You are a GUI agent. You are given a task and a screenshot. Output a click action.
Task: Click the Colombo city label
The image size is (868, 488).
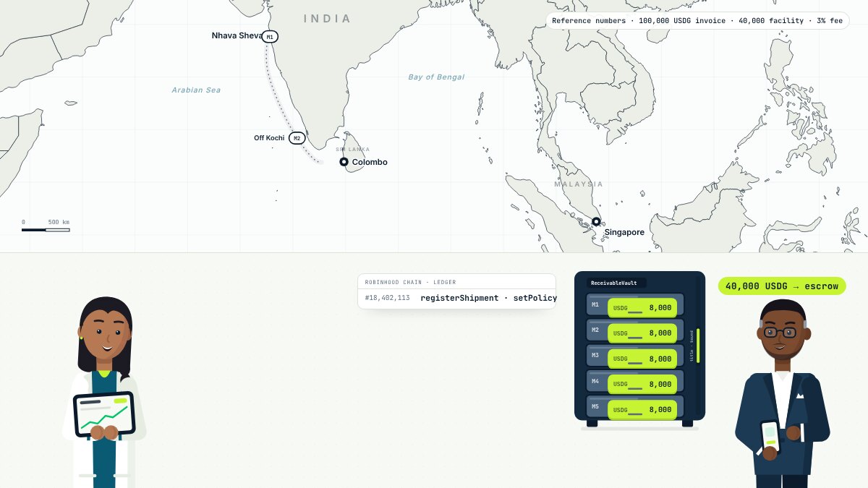370,162
